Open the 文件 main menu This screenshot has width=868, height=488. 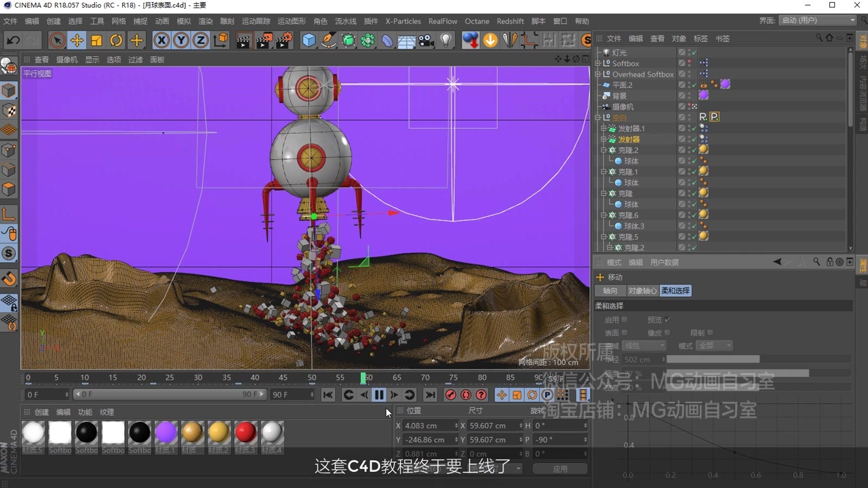10,21
